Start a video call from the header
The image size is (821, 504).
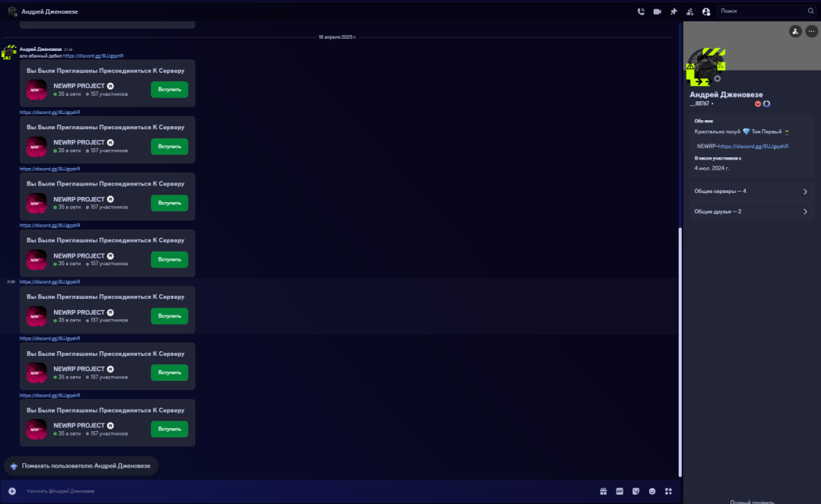[657, 11]
